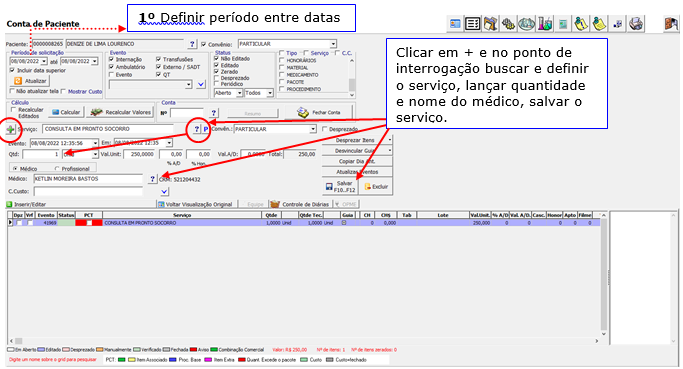Enable the Desprezado checkbox beside Convên.
Screen dimensions: 683x369
pyautogui.click(x=325, y=129)
